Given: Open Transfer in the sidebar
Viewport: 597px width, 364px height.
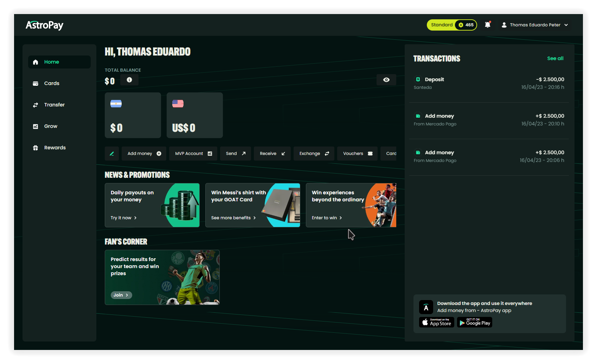Looking at the screenshot, I should tap(59, 105).
